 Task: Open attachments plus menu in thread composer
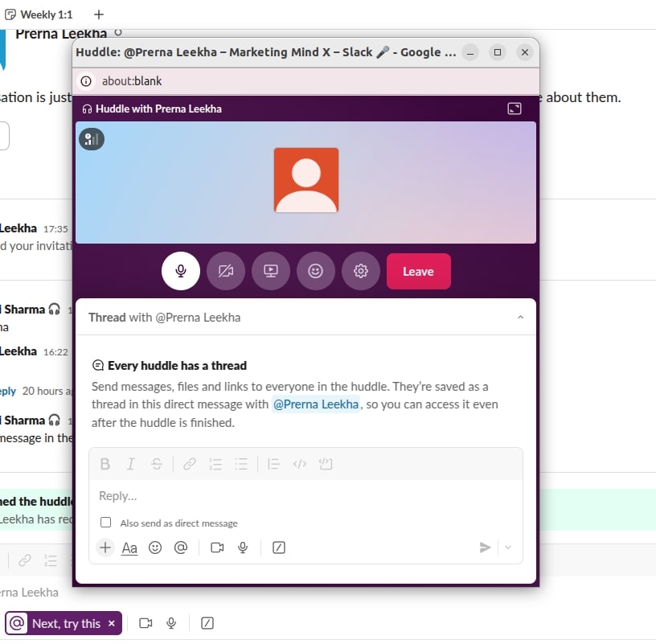tap(105, 548)
